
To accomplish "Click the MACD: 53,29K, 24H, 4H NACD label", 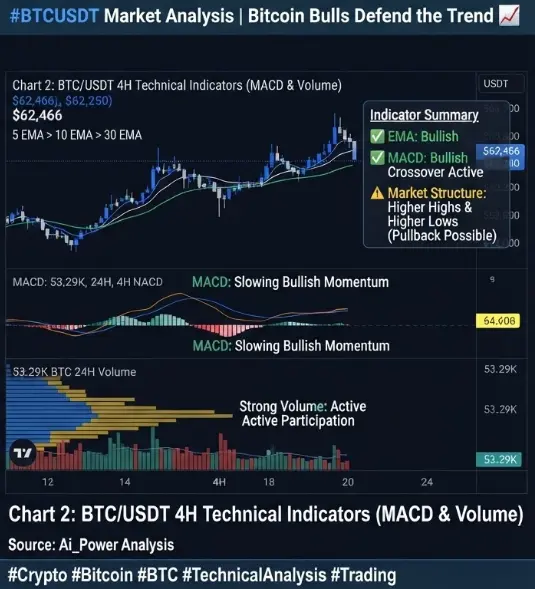I will click(88, 282).
